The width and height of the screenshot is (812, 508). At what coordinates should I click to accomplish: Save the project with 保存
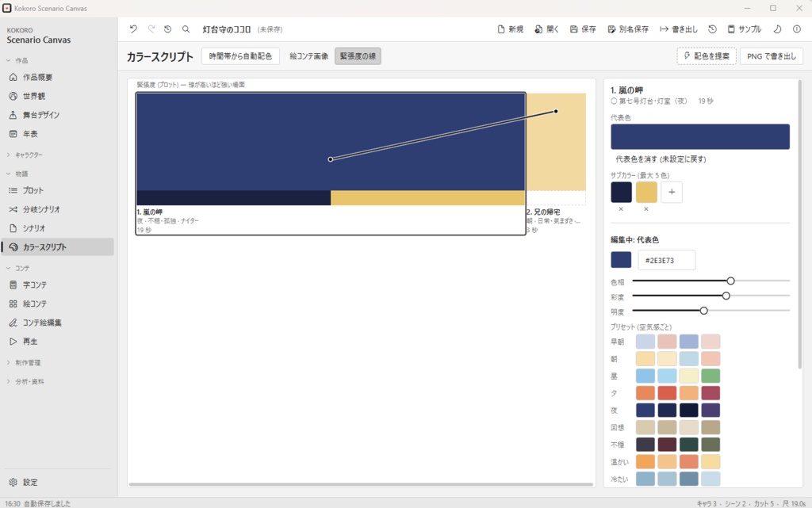click(x=583, y=29)
